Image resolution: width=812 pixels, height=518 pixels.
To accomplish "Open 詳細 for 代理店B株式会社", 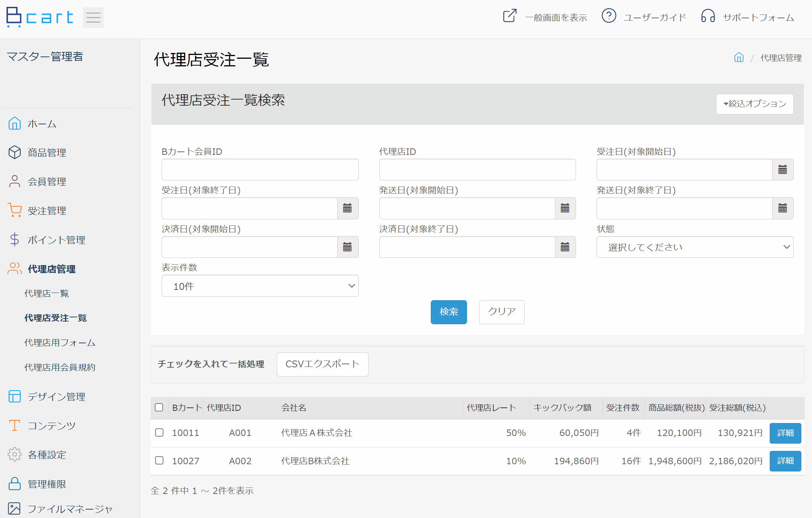I will [785, 461].
